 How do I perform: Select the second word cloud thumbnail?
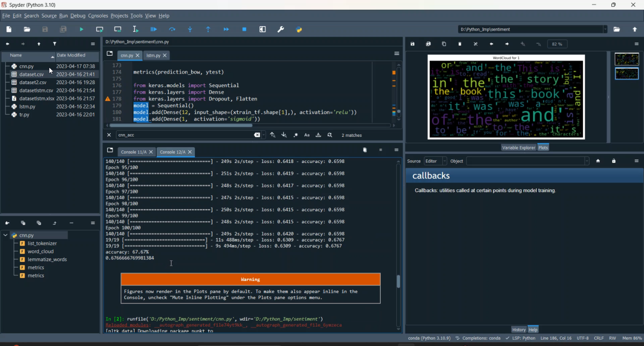[x=626, y=73]
